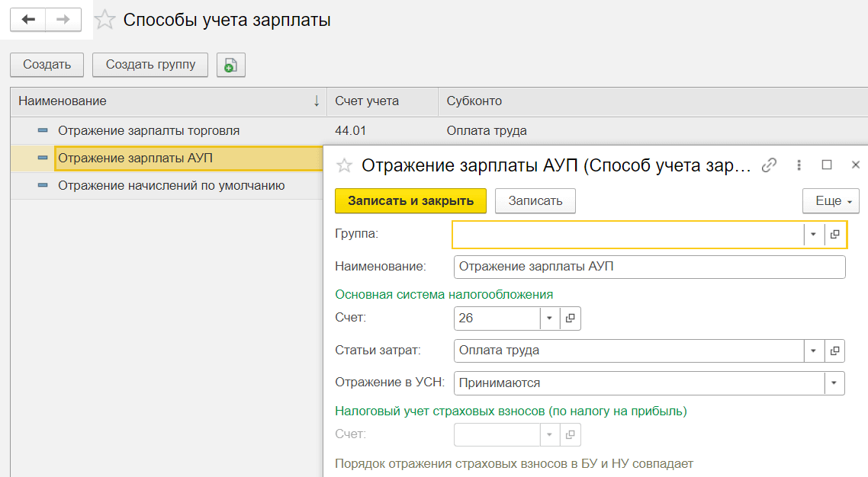This screenshot has width=868, height=477.
Task: Expand the Счет dropdown with value 26
Action: [x=549, y=318]
